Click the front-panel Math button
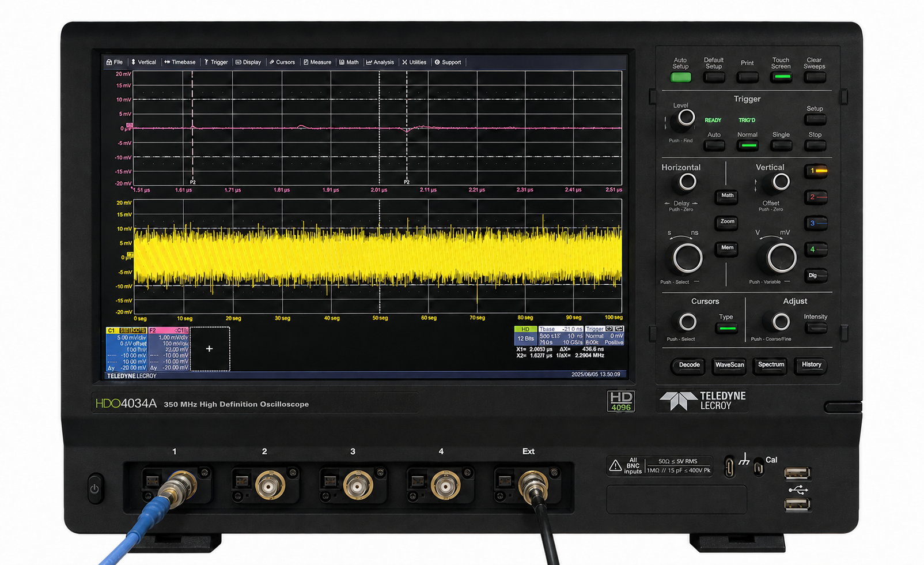 point(728,196)
